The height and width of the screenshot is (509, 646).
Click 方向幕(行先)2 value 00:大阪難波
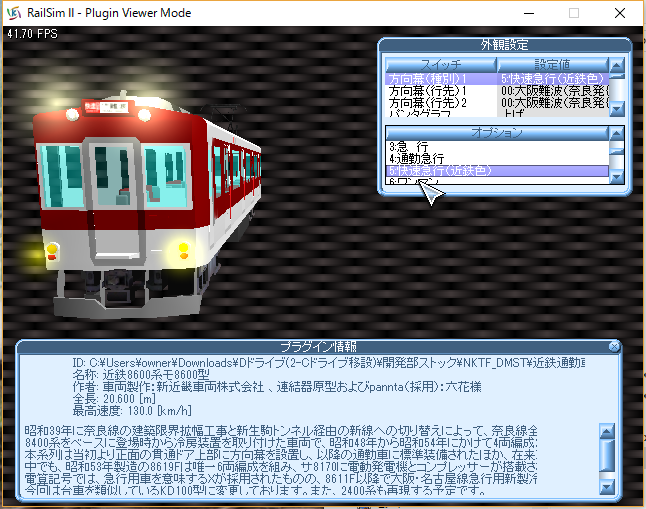[x=552, y=103]
